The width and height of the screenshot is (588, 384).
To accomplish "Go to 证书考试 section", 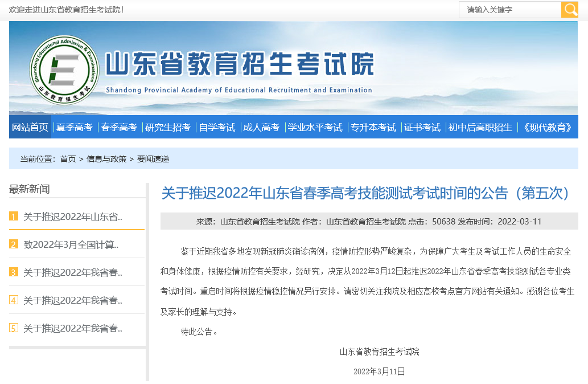I will [x=422, y=127].
